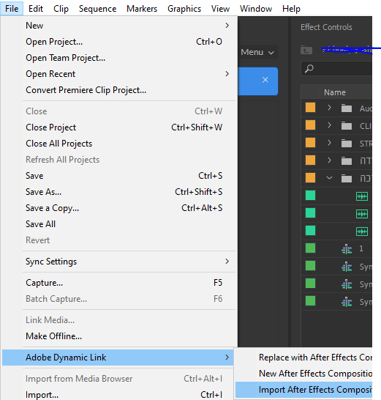Click the orange label of CLI bin
The image size is (381, 400).
[310, 125]
